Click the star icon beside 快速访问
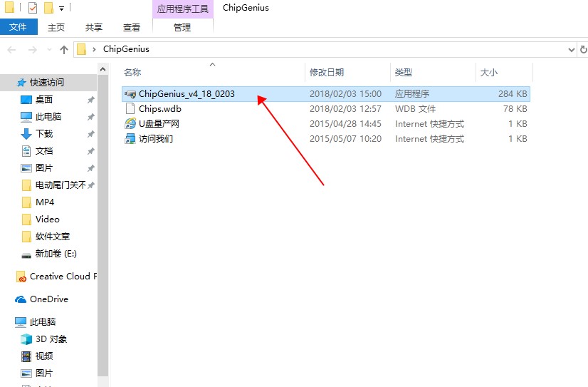The image size is (588, 387). [x=21, y=83]
